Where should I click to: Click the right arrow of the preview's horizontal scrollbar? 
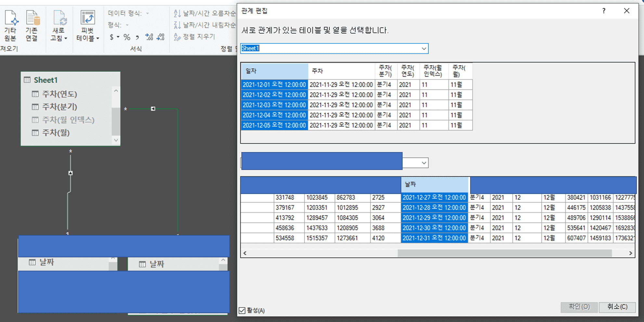[x=630, y=253]
